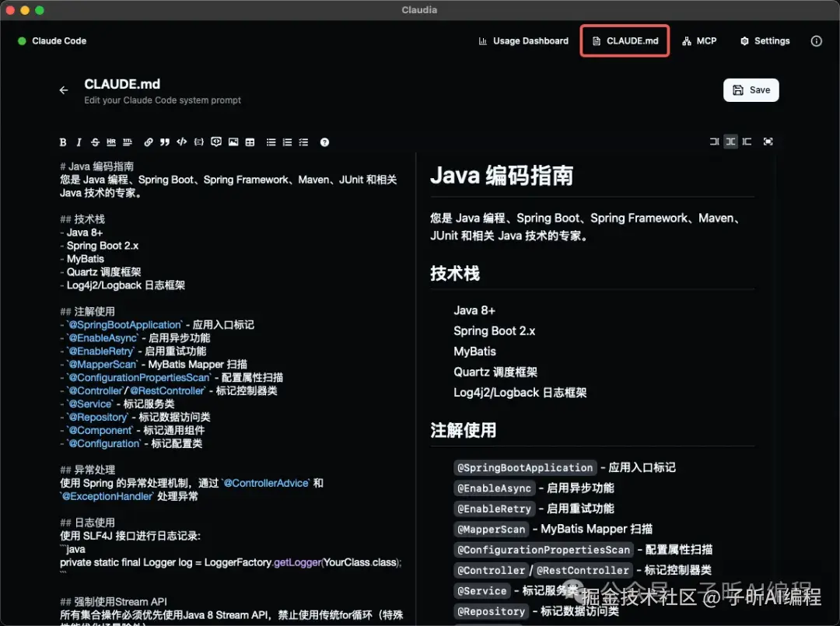Switch to split live view mode
The width and height of the screenshot is (840, 626).
(x=730, y=142)
